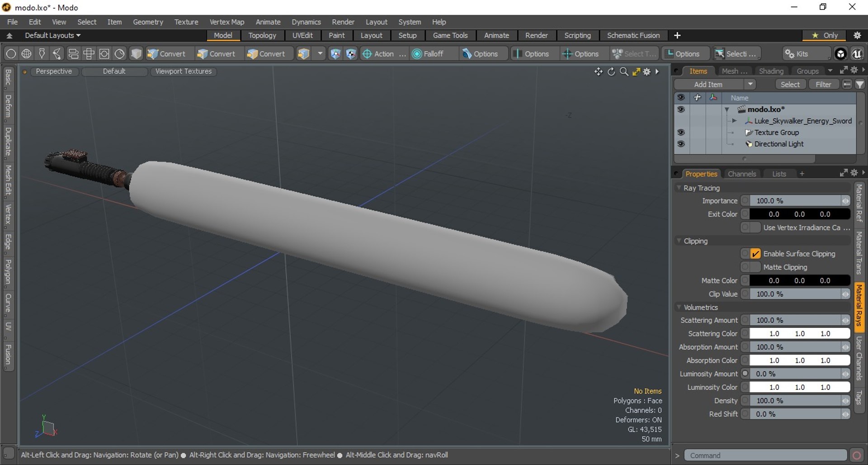Screen dimensions: 868x465
Task: Open the Add Item dropdown arrow
Action: (x=750, y=85)
